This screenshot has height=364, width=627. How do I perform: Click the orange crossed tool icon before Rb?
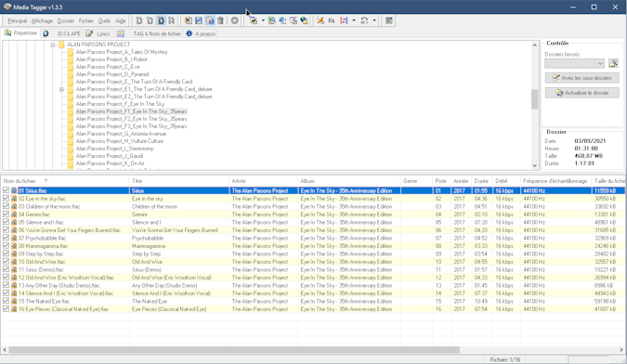320,20
